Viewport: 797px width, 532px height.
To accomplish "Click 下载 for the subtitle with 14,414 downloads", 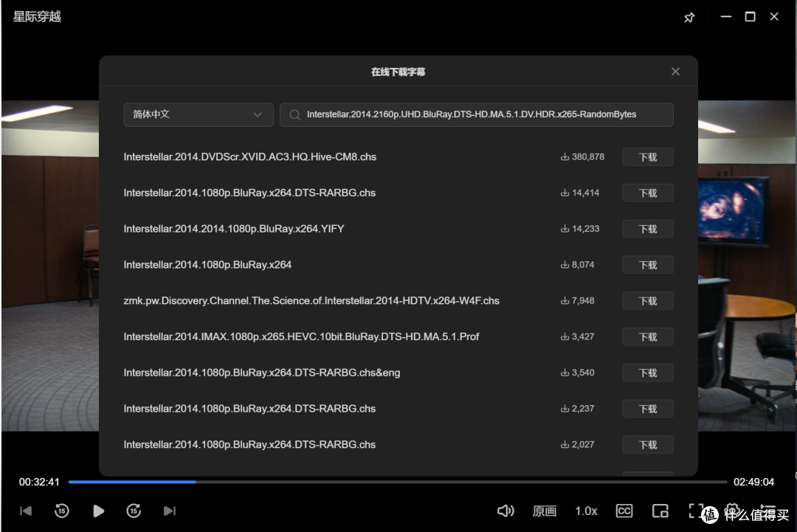I will coord(648,193).
